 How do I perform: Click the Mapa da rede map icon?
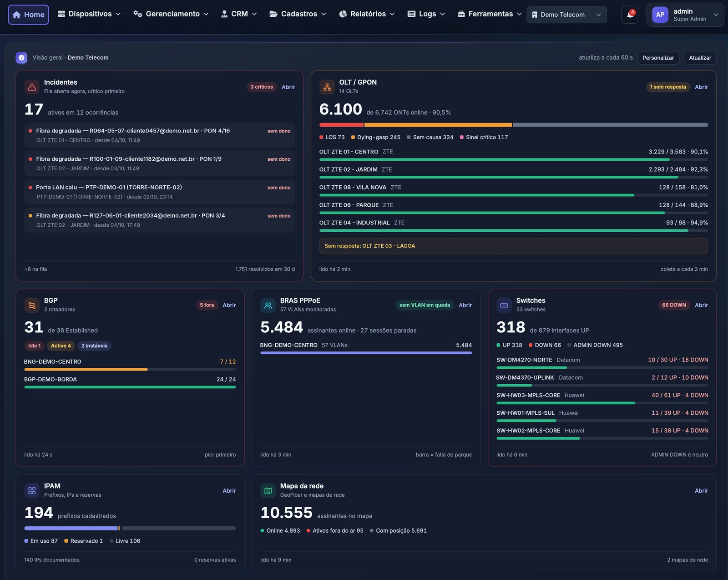click(x=268, y=490)
